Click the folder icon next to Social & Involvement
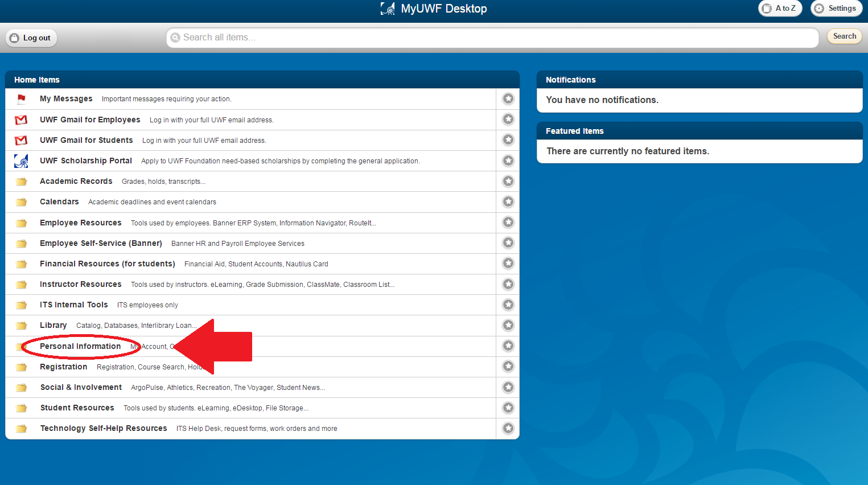The width and height of the screenshot is (868, 485). click(x=21, y=388)
